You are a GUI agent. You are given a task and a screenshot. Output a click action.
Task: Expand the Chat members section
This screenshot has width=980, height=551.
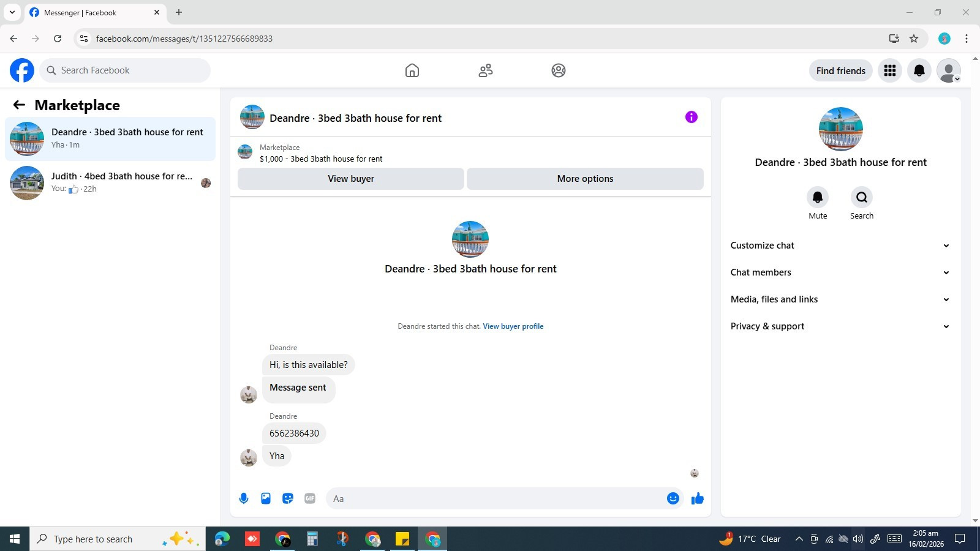[x=840, y=272]
